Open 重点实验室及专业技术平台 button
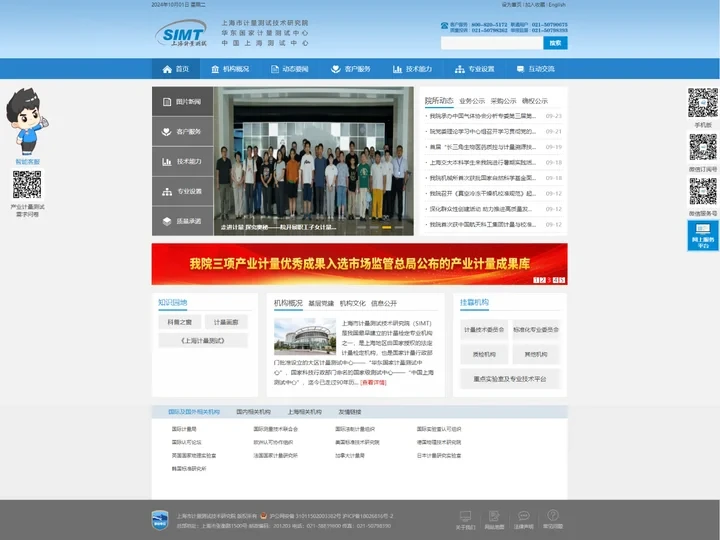The height and width of the screenshot is (540, 720). 510,379
